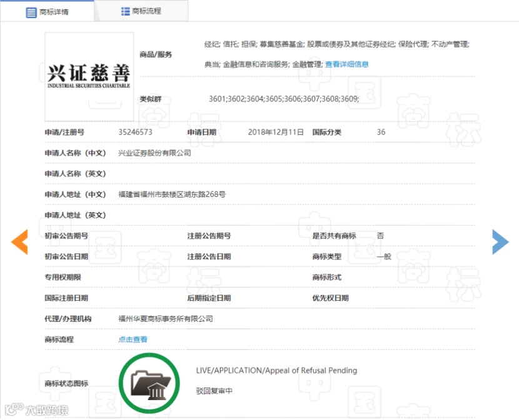Select shared trademark value 否
This screenshot has height=420, width=519.
point(380,236)
